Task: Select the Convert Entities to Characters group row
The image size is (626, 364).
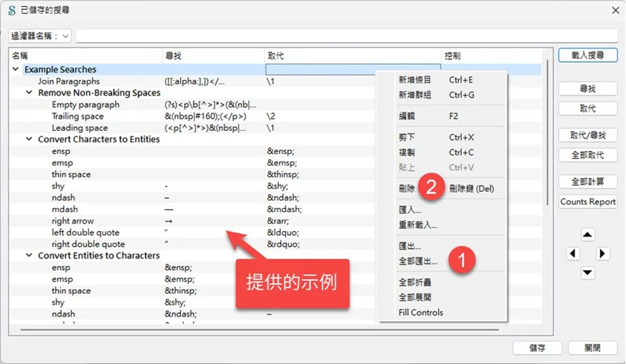Action: coord(99,255)
